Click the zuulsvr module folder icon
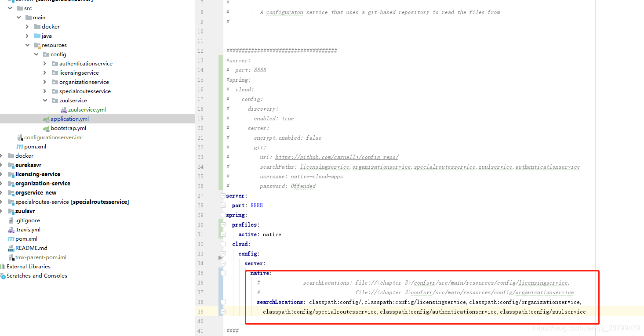 (11, 211)
